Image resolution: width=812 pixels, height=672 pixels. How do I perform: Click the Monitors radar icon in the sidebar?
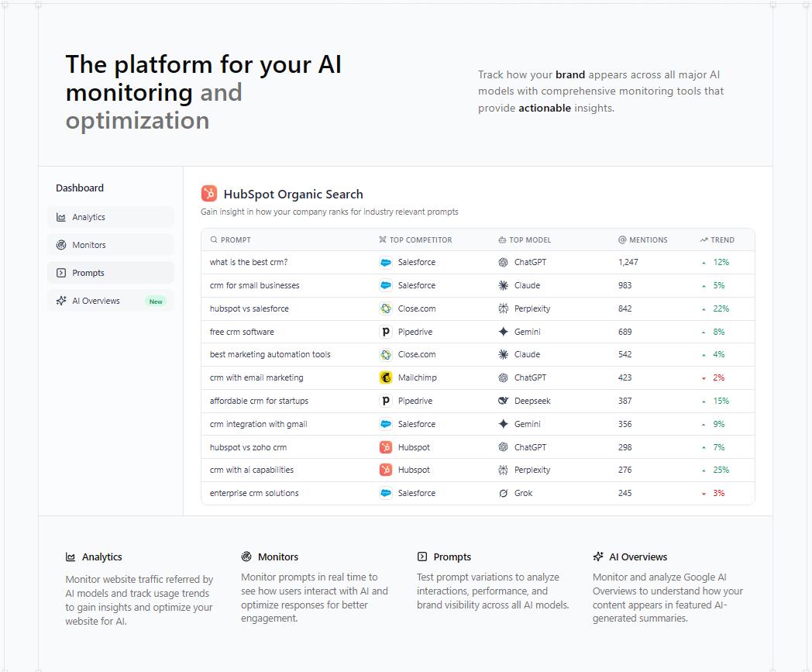tap(61, 245)
